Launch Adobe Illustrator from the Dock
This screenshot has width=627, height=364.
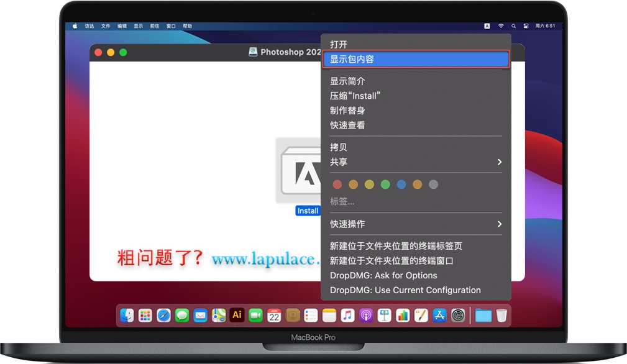[237, 315]
